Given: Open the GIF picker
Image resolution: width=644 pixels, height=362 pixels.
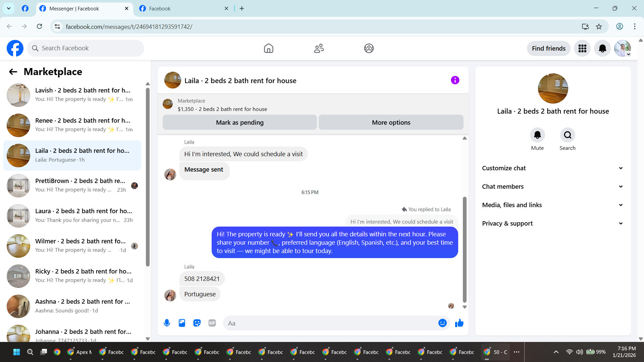Looking at the screenshot, I should click(212, 323).
